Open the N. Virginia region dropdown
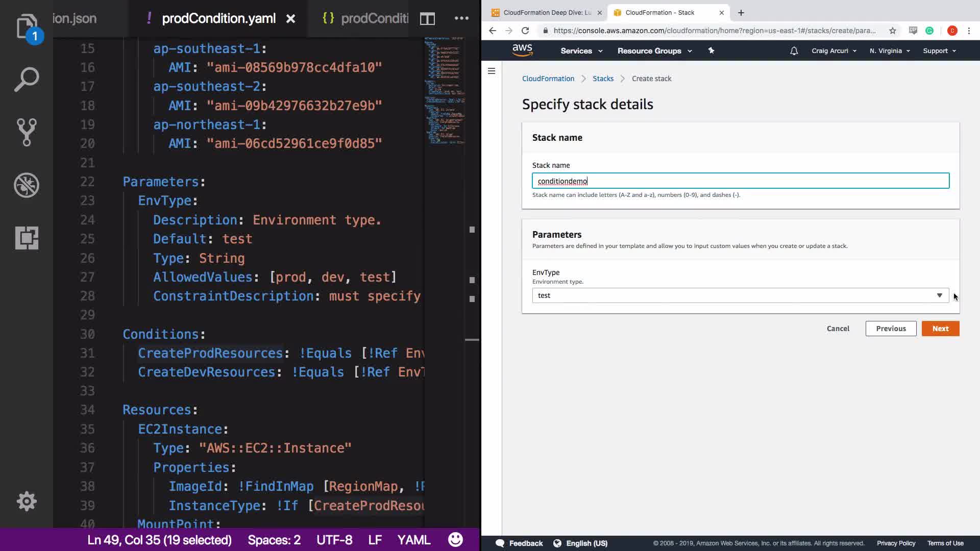This screenshot has width=980, height=551. 890,51
